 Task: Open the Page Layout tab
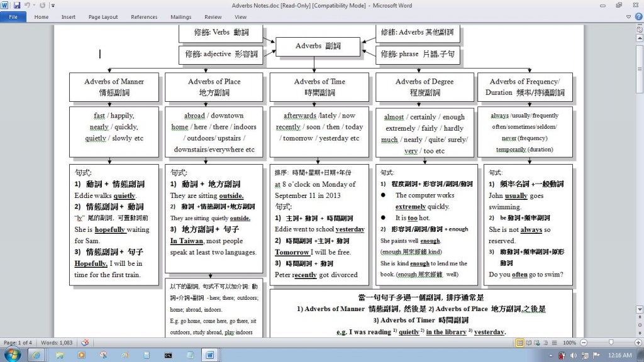[103, 17]
